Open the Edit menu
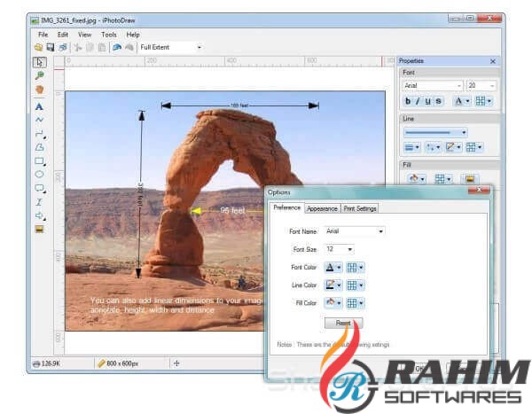The width and height of the screenshot is (532, 414). click(x=63, y=35)
